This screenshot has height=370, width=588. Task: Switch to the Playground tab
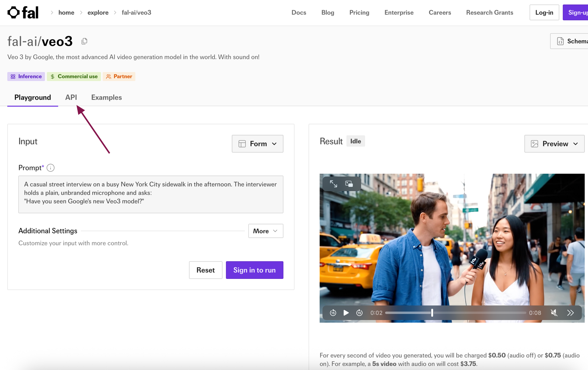click(x=33, y=98)
